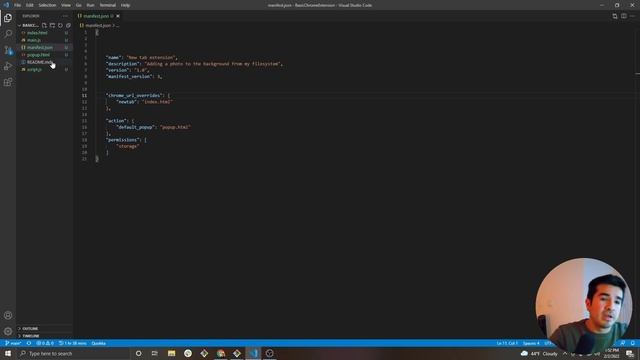Change indentation via Spaces: 4 indicator
The image size is (640, 360).
(531, 343)
